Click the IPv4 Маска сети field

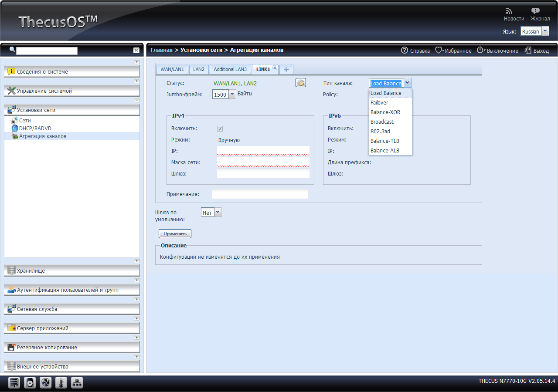tap(263, 162)
